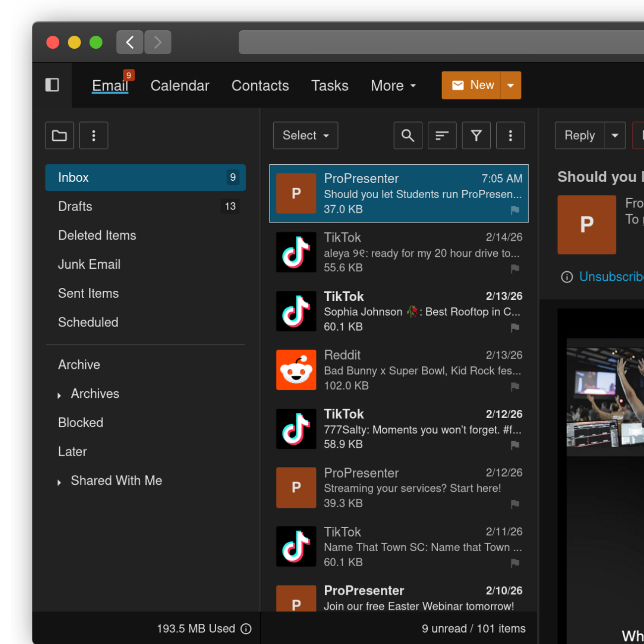Open the Select dropdown
Screen dimensions: 644x644
click(305, 136)
